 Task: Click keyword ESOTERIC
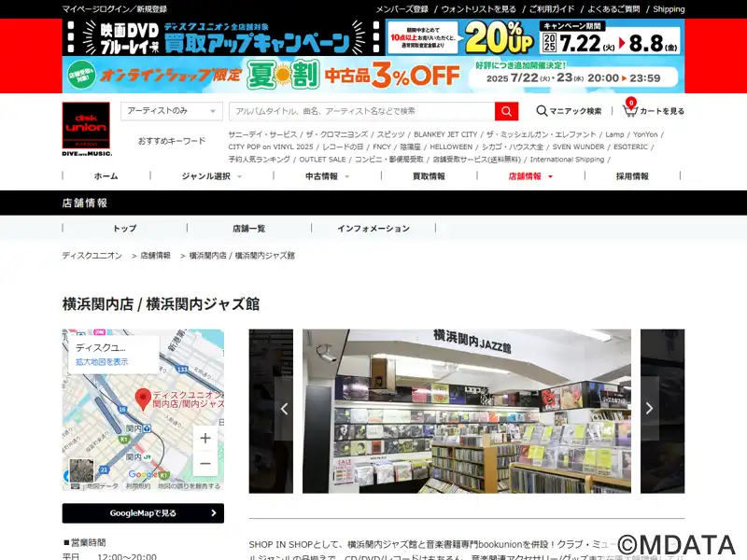(x=631, y=147)
